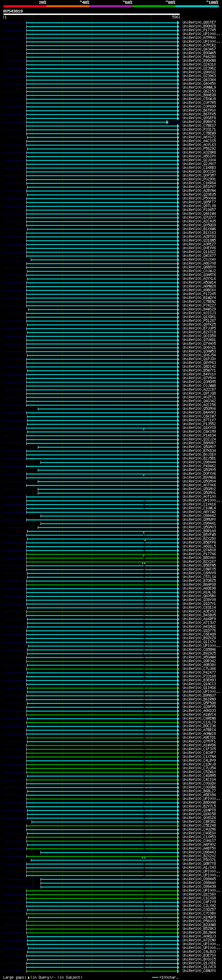This screenshot has height=980, width=222.
Task: Open UniRef100_Q5GM06 entry
Action: 199,408
